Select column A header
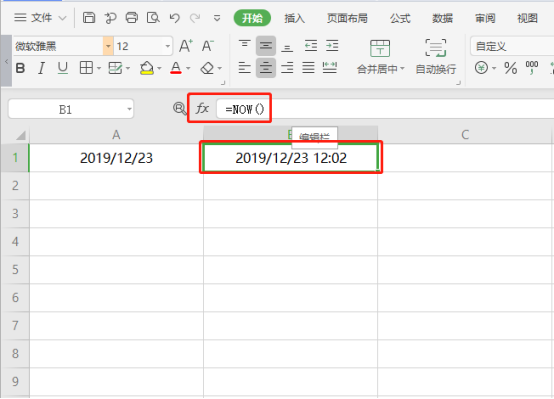Screen dimensions: 554x399 [116, 135]
